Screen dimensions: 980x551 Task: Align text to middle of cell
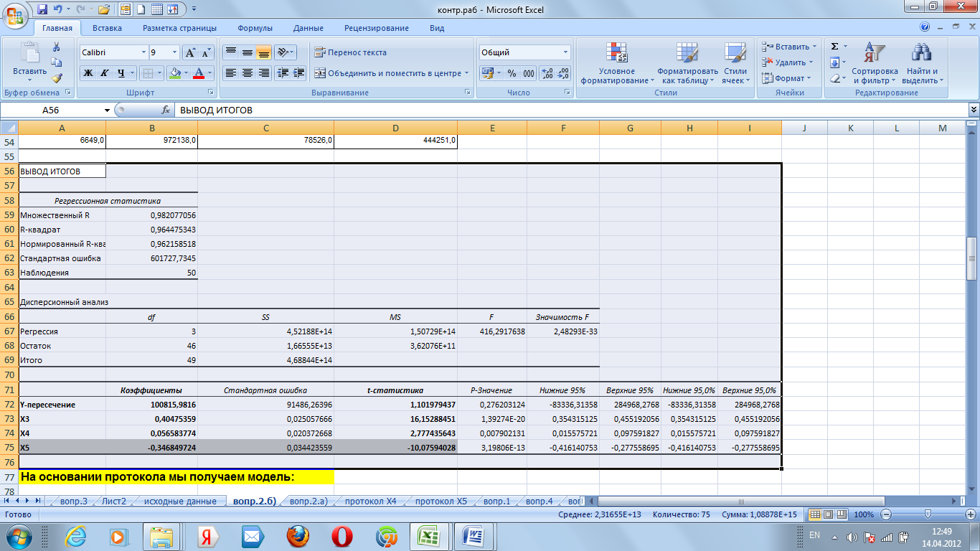pyautogui.click(x=247, y=52)
